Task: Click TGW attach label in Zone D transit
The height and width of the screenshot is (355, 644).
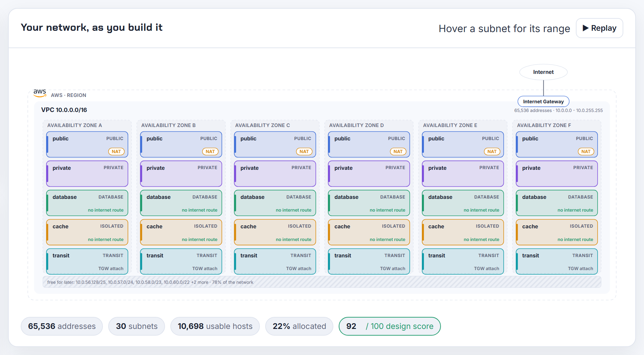Action: point(392,268)
